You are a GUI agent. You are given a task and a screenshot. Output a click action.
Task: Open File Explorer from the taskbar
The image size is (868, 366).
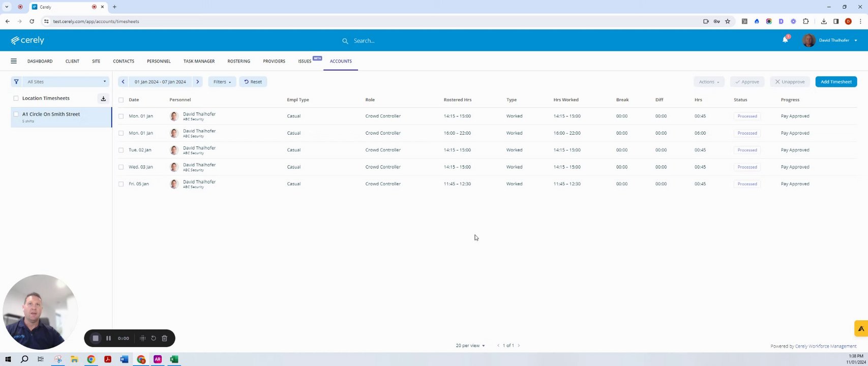click(x=74, y=359)
